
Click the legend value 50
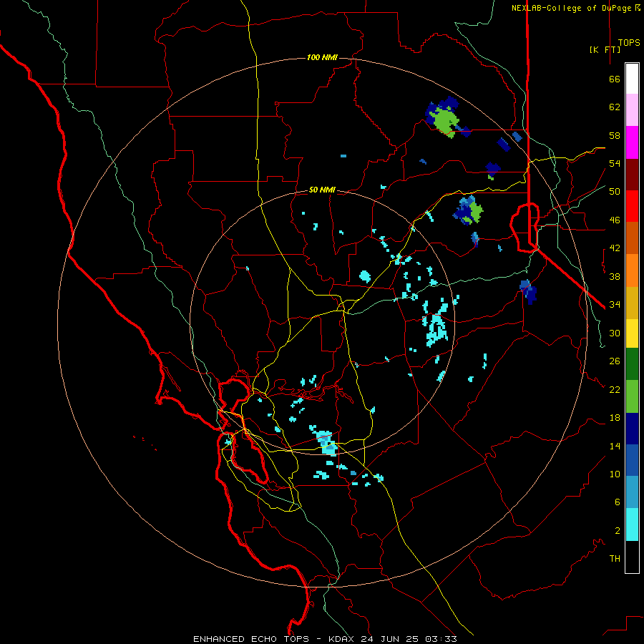coord(615,192)
